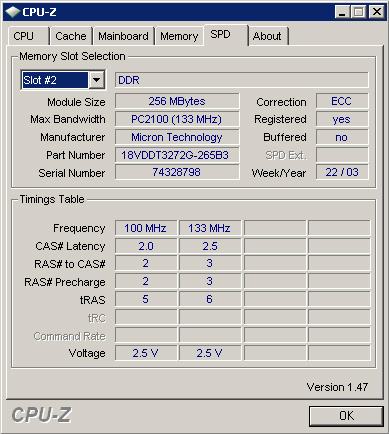Maximize the CPU-Z window

359,12
